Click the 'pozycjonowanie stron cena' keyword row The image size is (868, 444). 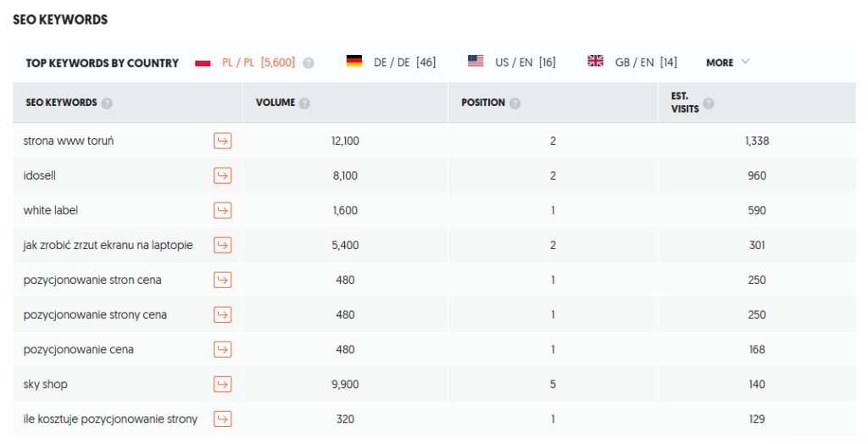tap(92, 280)
